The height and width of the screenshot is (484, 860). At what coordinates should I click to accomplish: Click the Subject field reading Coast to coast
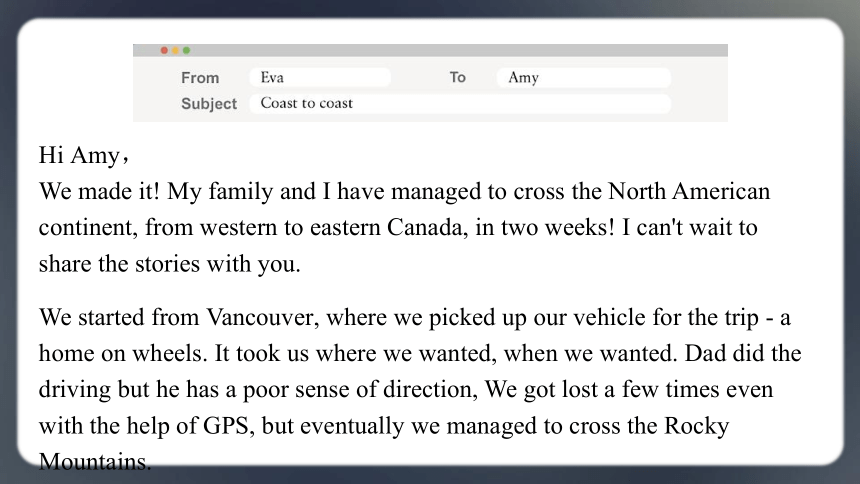[x=460, y=103]
